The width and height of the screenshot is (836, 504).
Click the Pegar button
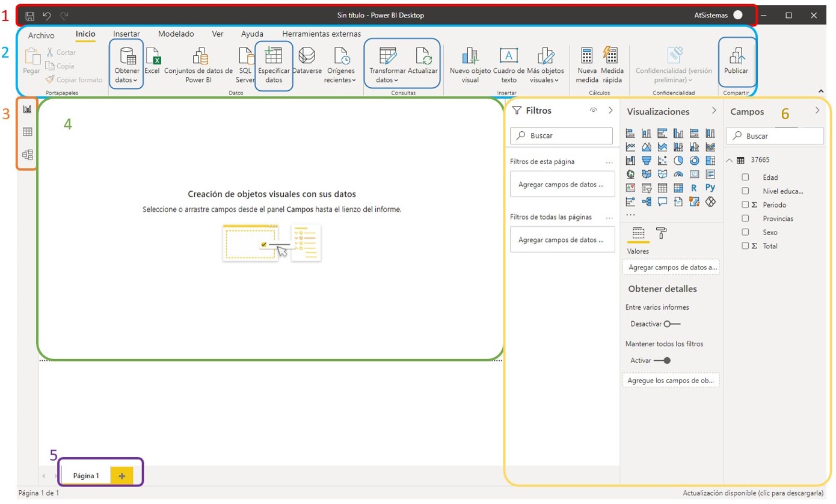pos(32,62)
